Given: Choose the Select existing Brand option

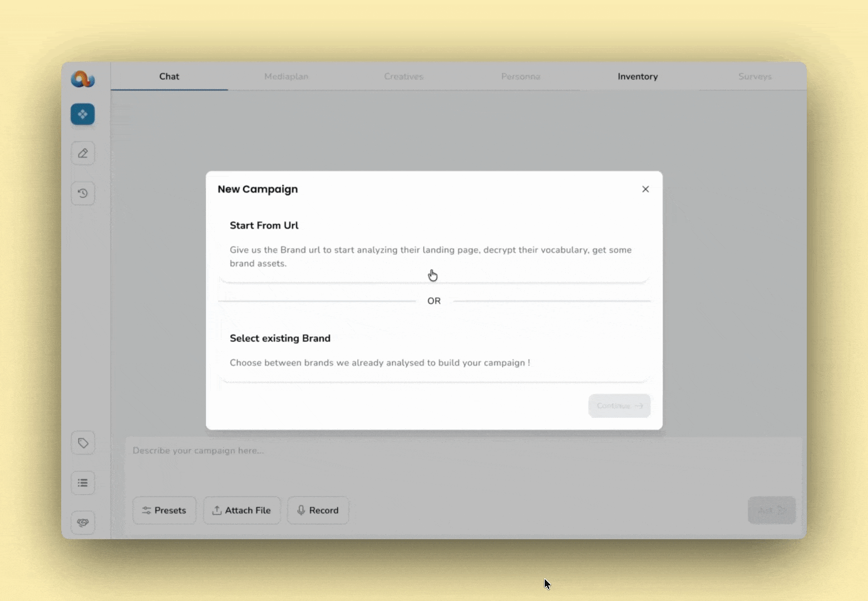Looking at the screenshot, I should coord(434,351).
